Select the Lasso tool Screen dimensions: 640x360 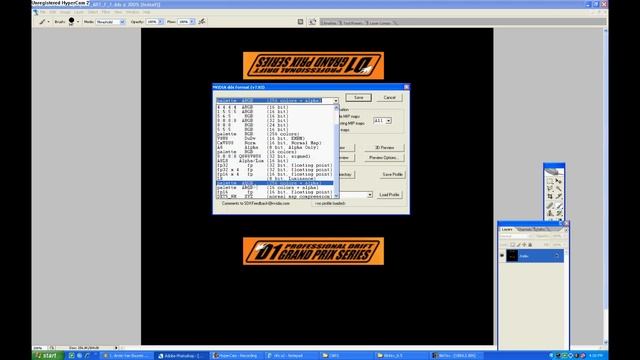pyautogui.click(x=550, y=189)
